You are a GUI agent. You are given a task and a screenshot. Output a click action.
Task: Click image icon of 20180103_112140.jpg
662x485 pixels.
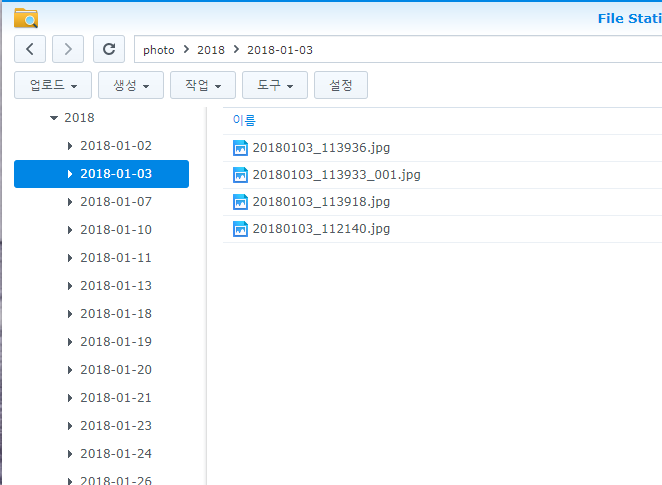tap(240, 229)
